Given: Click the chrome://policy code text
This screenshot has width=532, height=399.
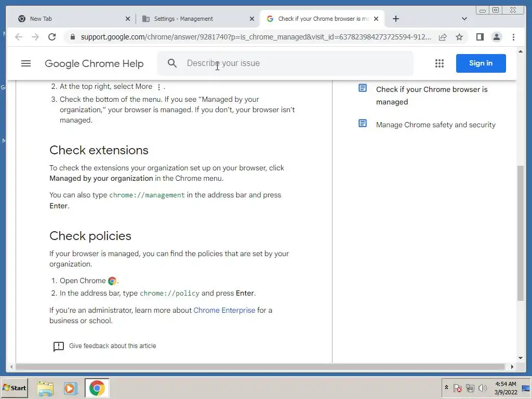Looking at the screenshot, I should (170, 293).
